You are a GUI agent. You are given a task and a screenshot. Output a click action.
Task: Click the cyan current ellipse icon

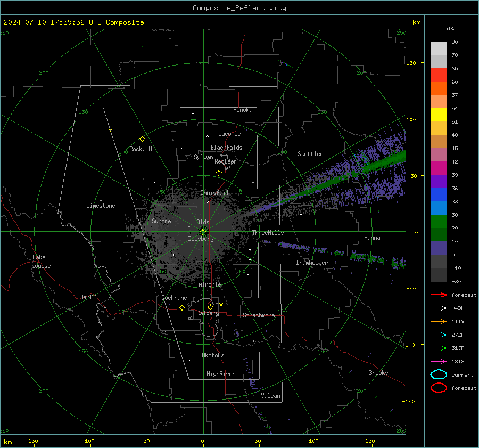point(439,374)
